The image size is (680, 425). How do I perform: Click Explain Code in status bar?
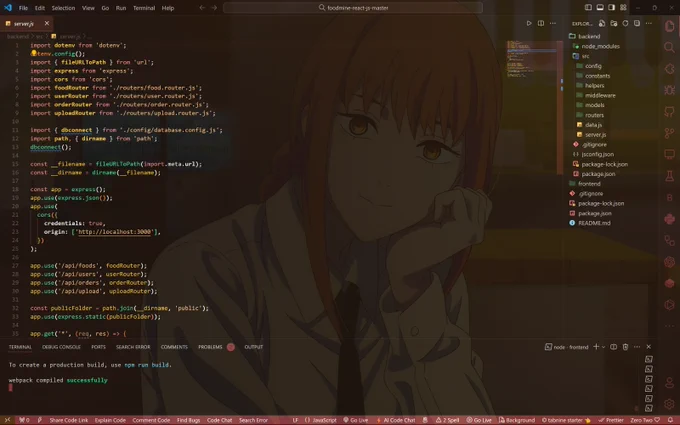[x=110, y=420]
